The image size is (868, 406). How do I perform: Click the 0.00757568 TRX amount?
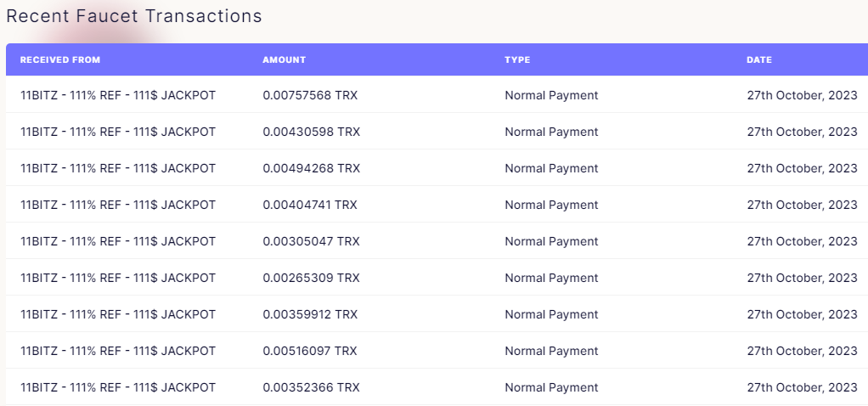click(x=310, y=95)
